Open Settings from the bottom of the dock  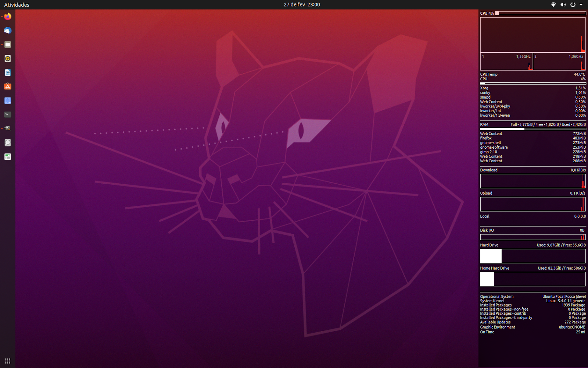[7, 157]
